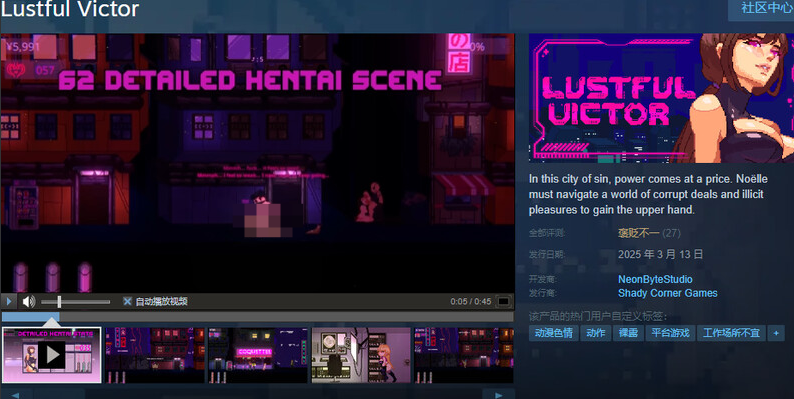Uncheck the 自动播放视频 autoplay checkbox
Screen dimensions: 794x399
(x=127, y=301)
